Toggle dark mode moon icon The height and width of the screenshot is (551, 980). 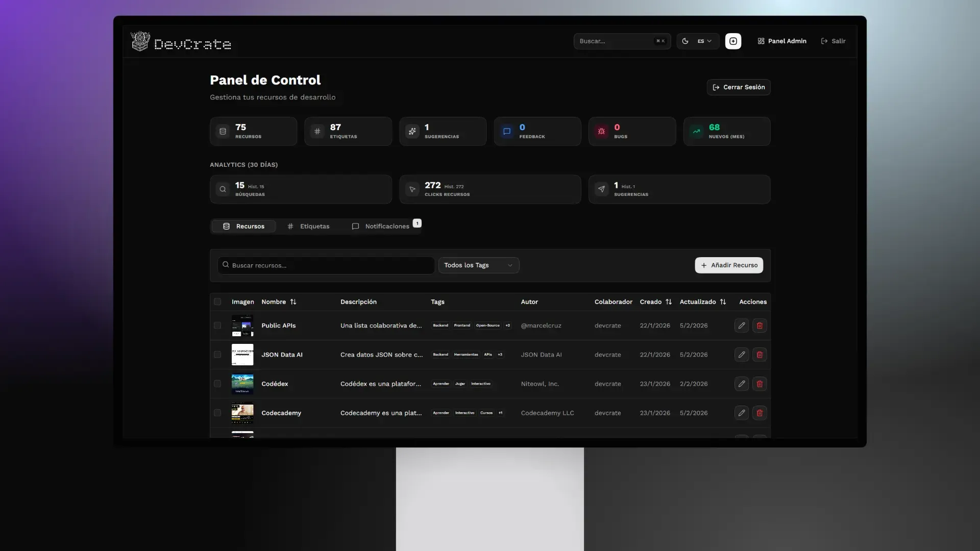tap(685, 41)
